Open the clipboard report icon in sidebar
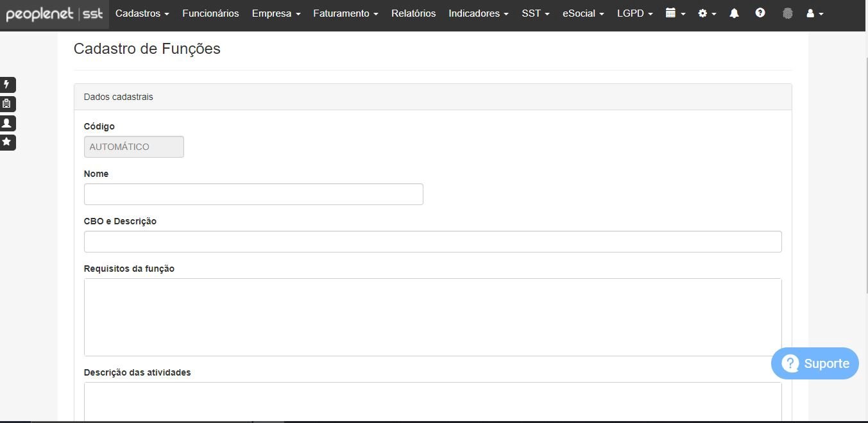868x423 pixels. tap(8, 104)
